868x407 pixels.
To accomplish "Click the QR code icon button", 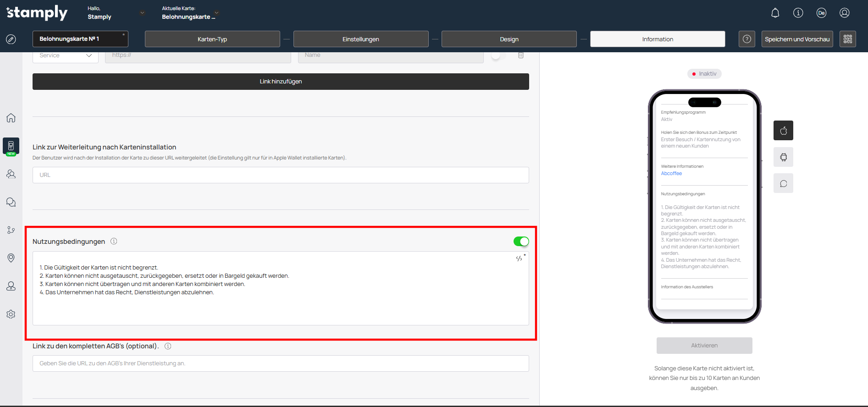I will [847, 39].
